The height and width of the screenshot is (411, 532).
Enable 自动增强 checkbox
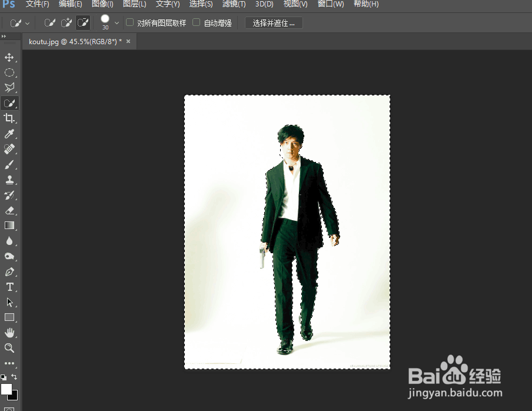(196, 22)
